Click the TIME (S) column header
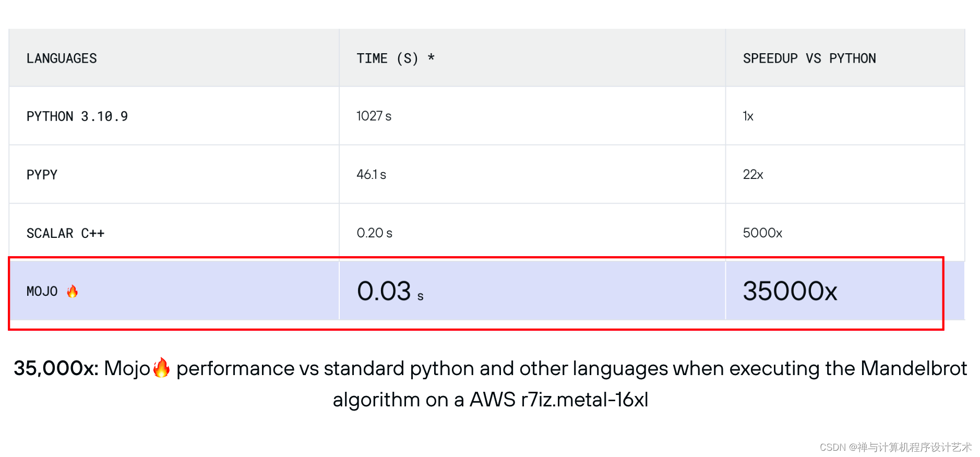The height and width of the screenshot is (457, 980). click(x=395, y=58)
